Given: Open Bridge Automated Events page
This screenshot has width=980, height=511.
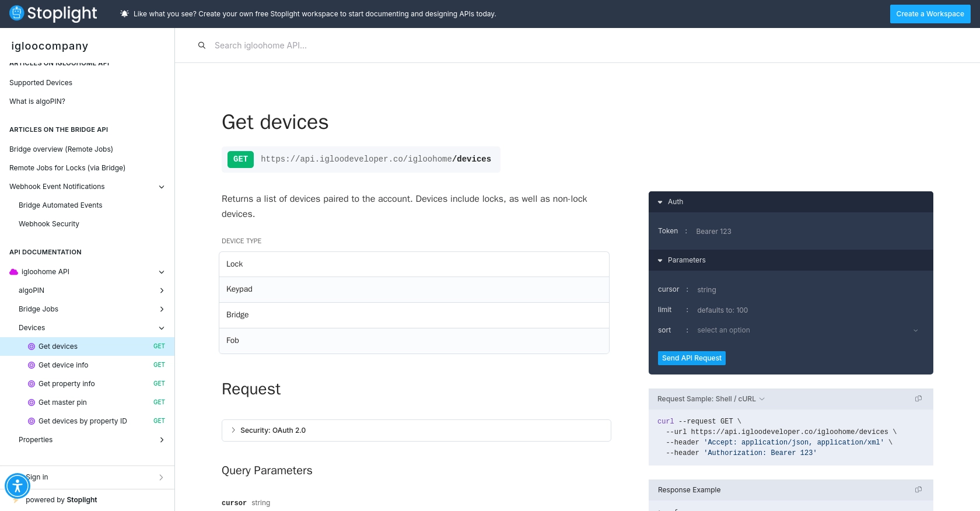Looking at the screenshot, I should [x=61, y=205].
